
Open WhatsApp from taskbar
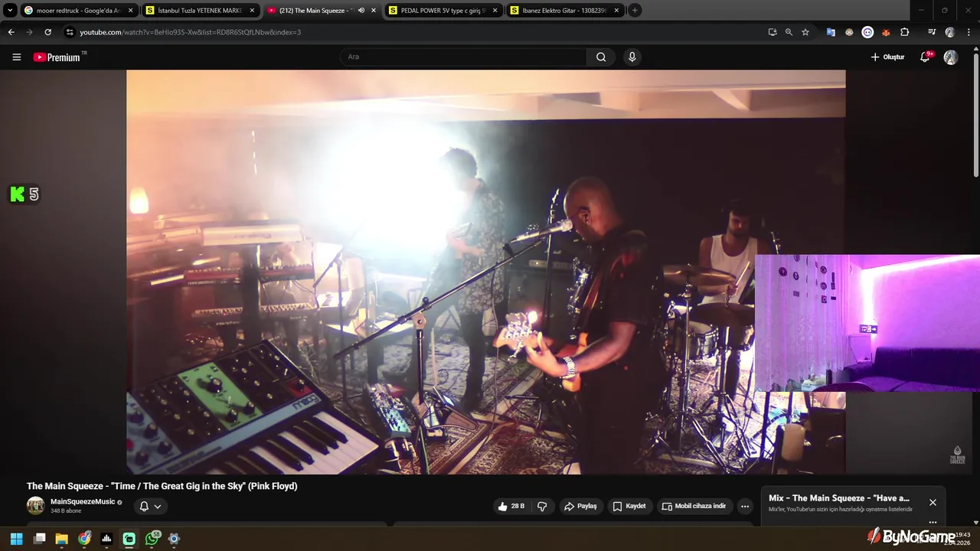(152, 539)
